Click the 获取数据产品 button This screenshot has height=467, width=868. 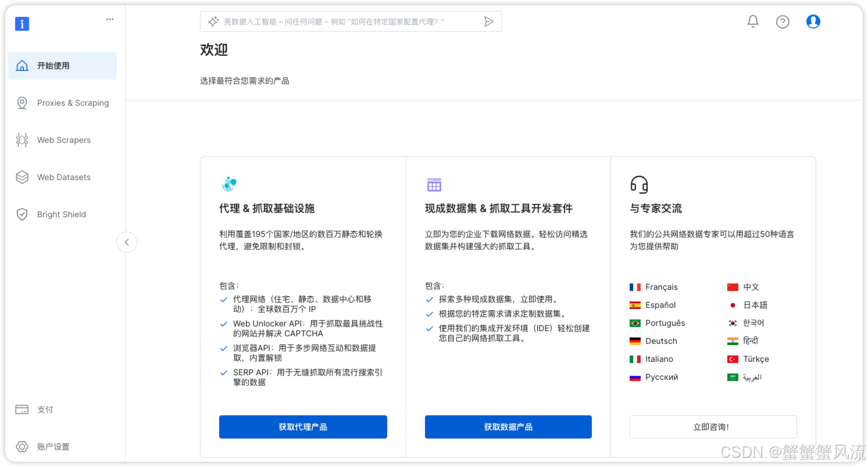point(508,427)
